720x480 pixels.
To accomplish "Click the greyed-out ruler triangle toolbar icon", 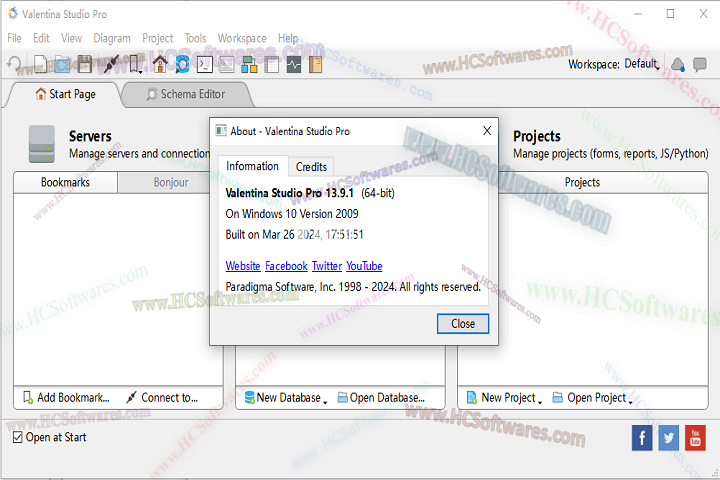I will 226,64.
